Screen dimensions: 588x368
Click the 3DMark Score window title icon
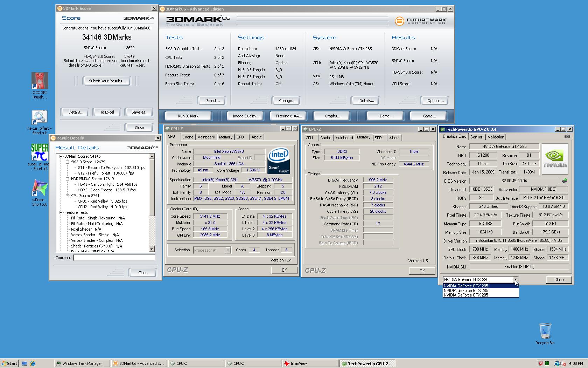click(60, 8)
